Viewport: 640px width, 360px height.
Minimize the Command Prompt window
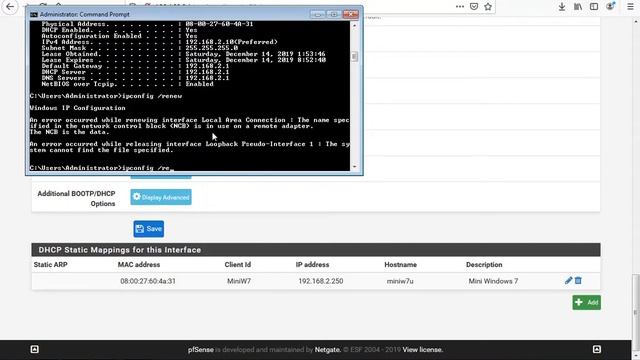[318, 14]
